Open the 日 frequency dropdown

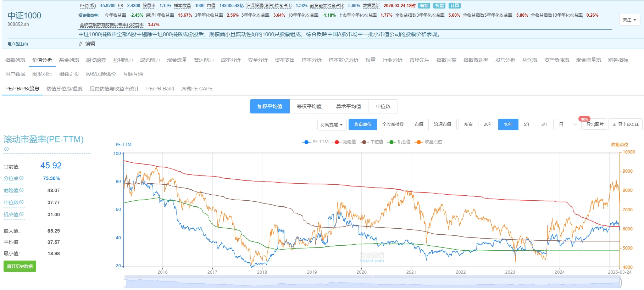click(x=568, y=124)
